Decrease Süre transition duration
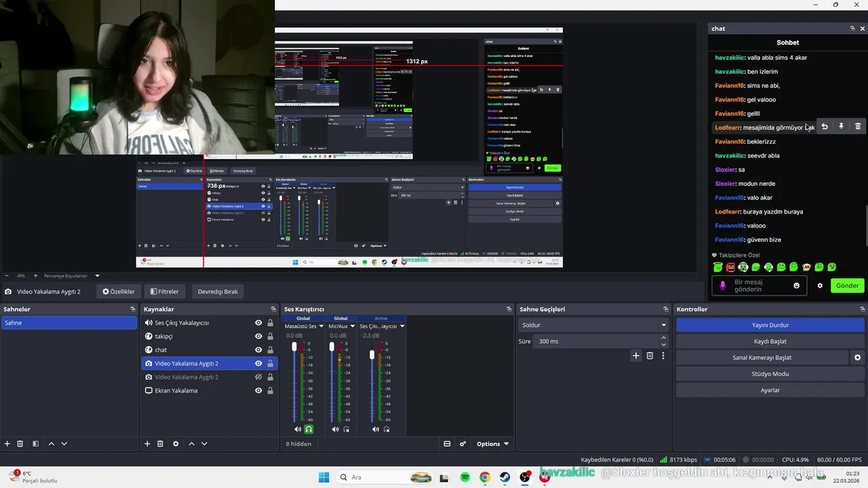Image resolution: width=868 pixels, height=488 pixels. pos(663,344)
